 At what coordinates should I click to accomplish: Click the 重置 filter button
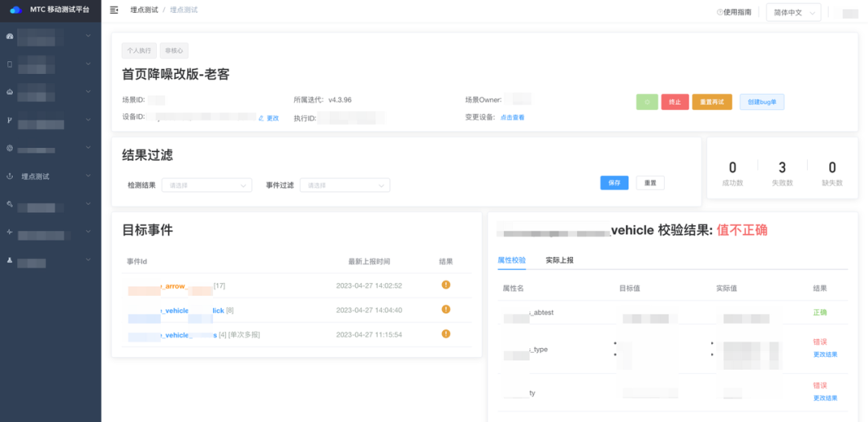pos(650,182)
